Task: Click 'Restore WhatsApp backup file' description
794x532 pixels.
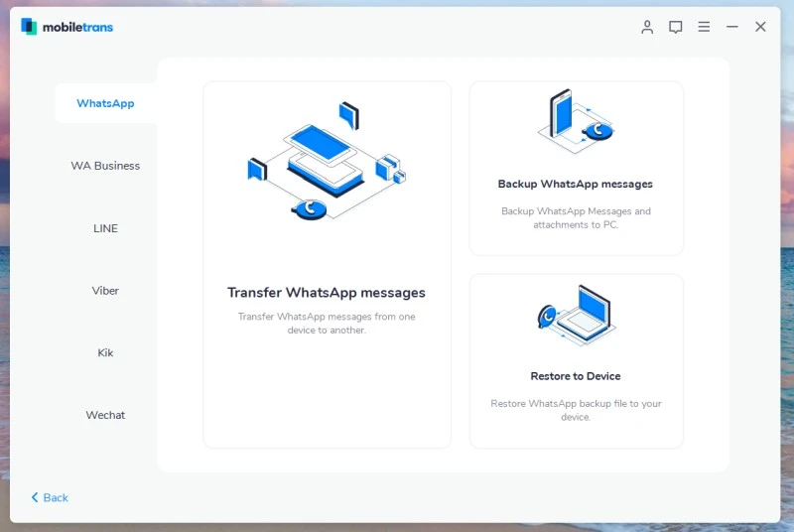Action: 576,410
